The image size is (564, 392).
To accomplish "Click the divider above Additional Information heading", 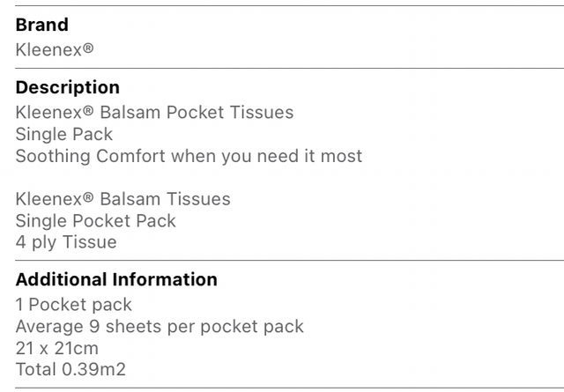I will click(282, 260).
